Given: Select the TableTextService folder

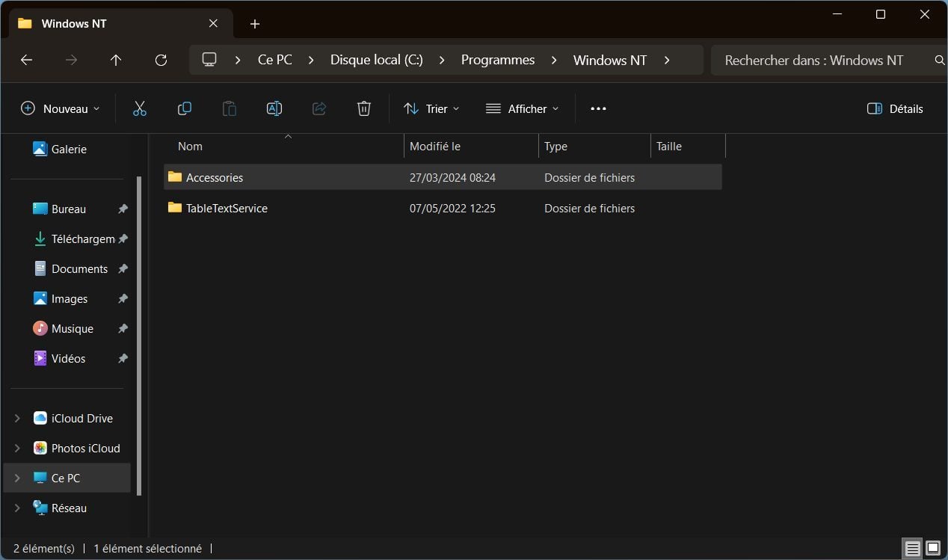Looking at the screenshot, I should tap(443, 208).
